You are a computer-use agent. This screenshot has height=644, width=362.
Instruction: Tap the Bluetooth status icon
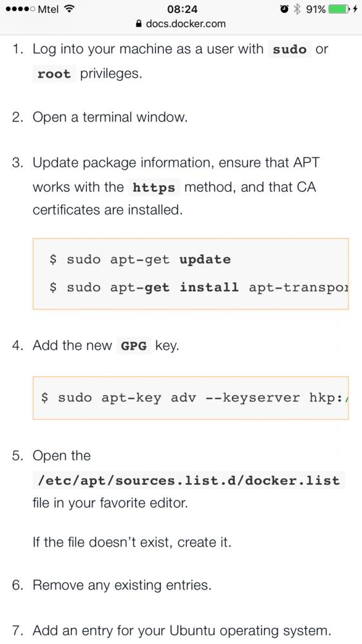pyautogui.click(x=297, y=9)
